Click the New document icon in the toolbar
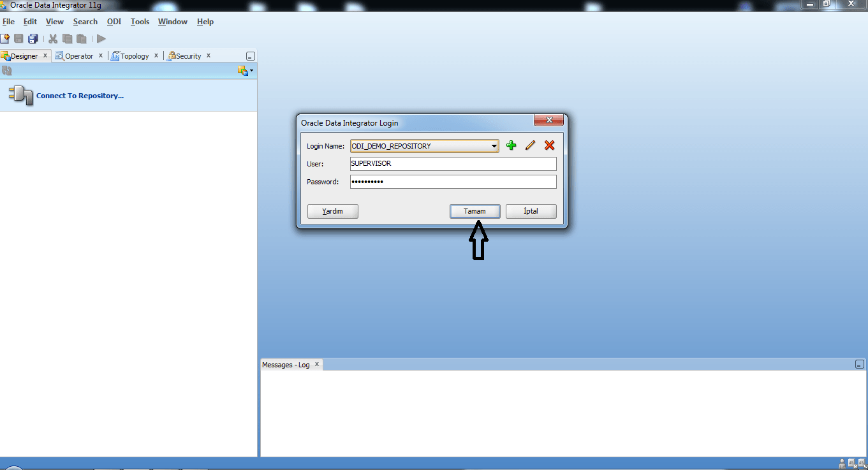The width and height of the screenshot is (868, 470). [6, 38]
